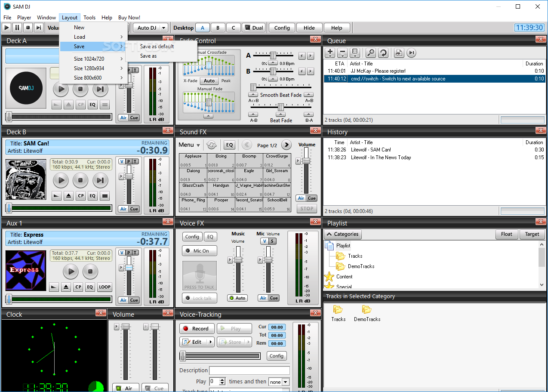Click the Target button in Playlist

[532, 234]
